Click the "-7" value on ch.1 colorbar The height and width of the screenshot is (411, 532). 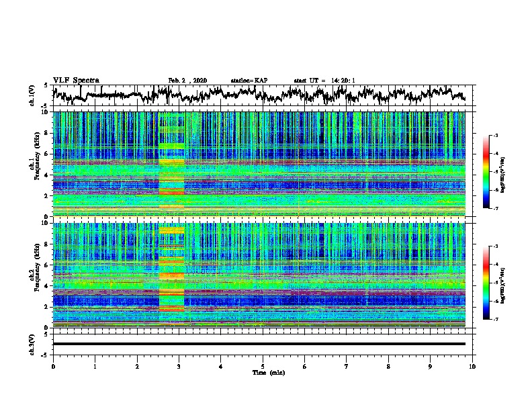(495, 208)
